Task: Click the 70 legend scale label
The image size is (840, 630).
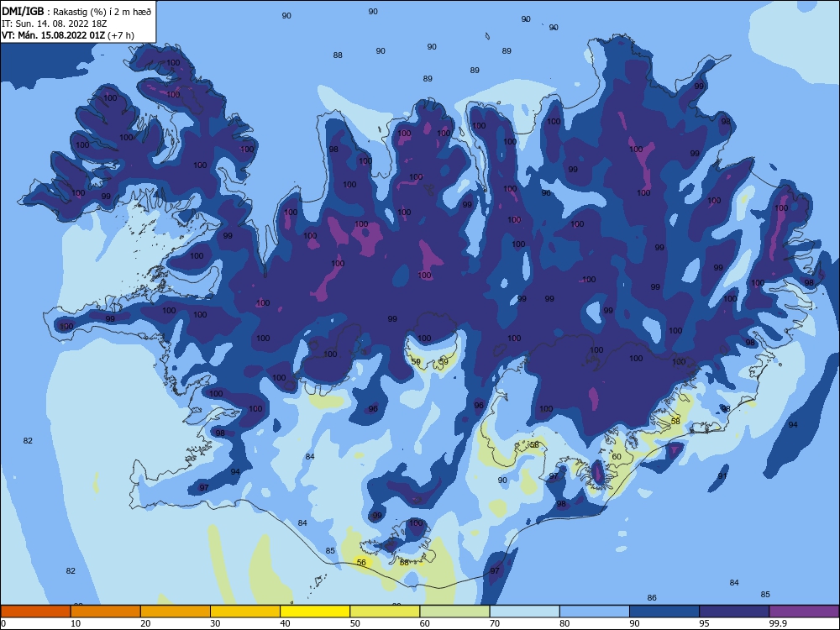Action: [495, 623]
